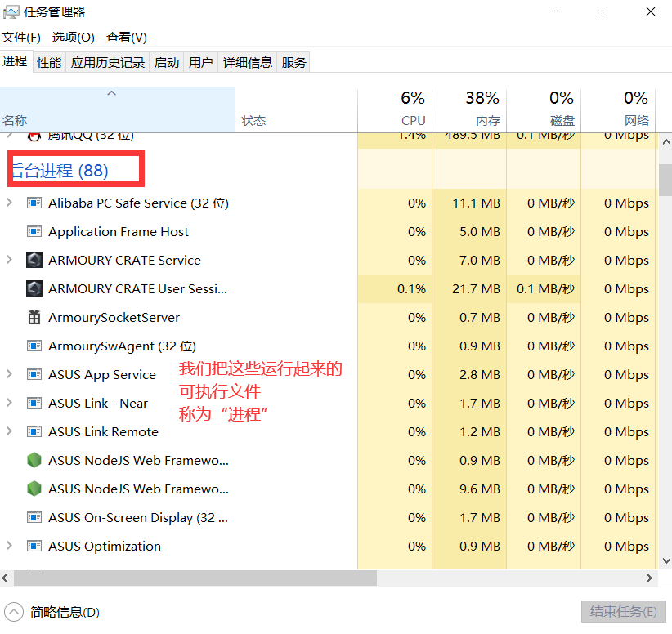Screen dimensions: 672x634
Task: Open the 查看(V) menu
Action: coord(127,38)
